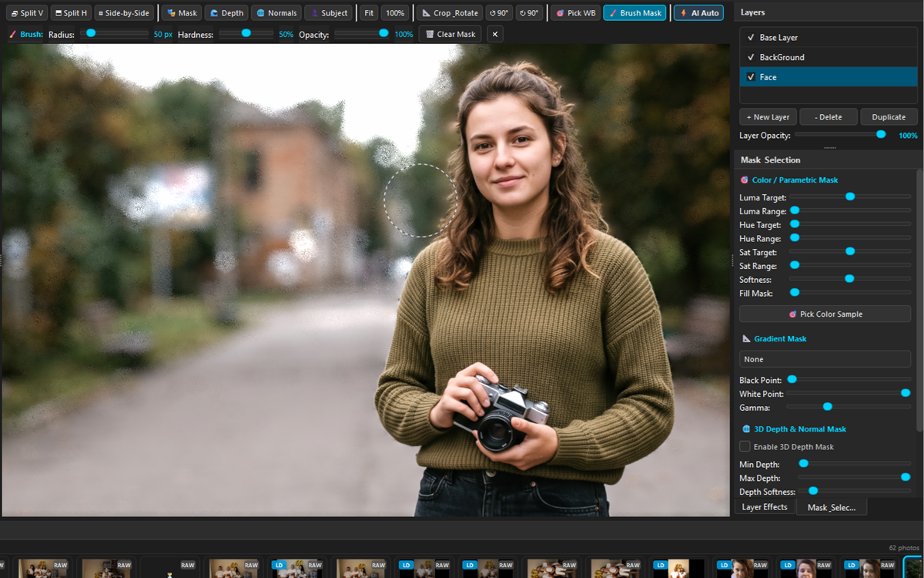Adjust the Sat Range slider
The width and height of the screenshot is (924, 578).
tap(850, 266)
